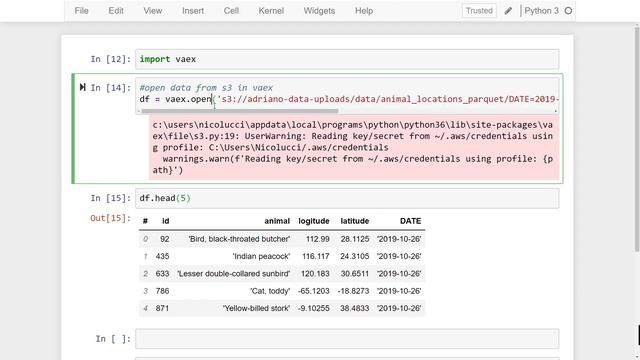Open the Help menu
Image resolution: width=640 pixels, height=360 pixels.
pos(364,11)
